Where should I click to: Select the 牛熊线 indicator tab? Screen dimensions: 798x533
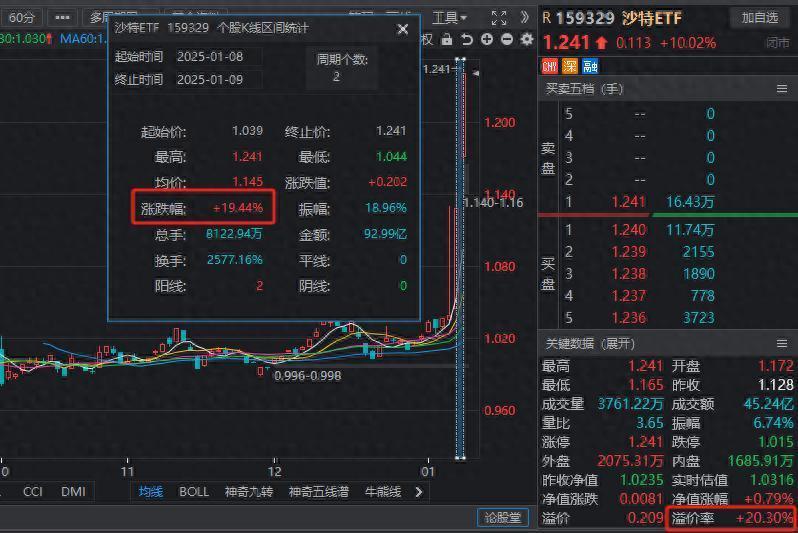click(383, 492)
